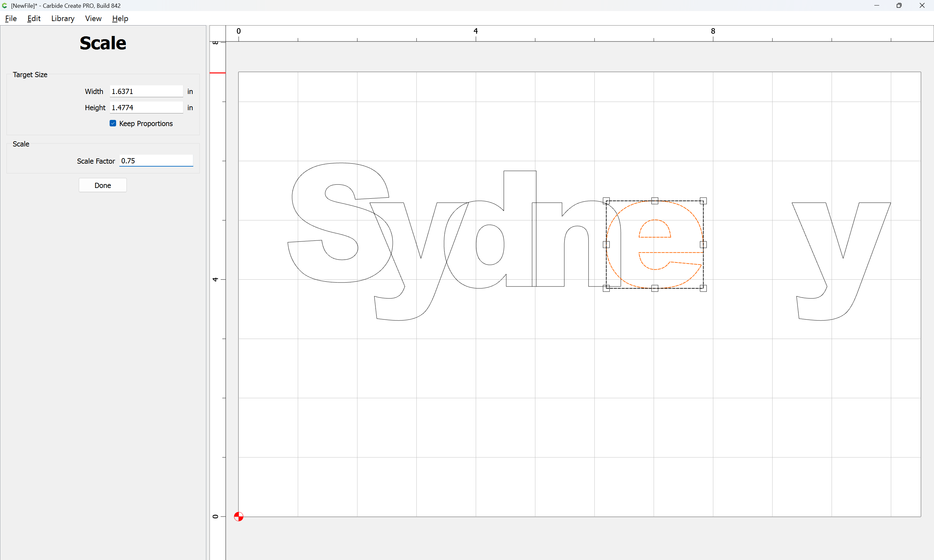Image resolution: width=934 pixels, height=560 pixels.
Task: Restore down the application window
Action: [899, 6]
